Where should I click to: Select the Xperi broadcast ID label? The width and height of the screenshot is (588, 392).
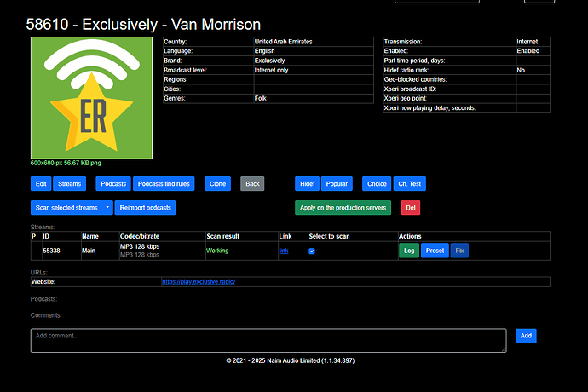(410, 89)
